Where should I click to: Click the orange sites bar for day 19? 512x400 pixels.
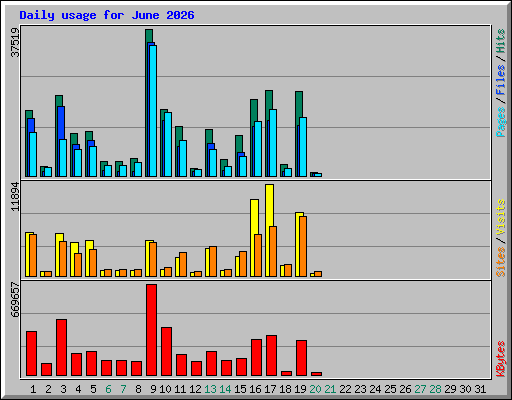click(303, 246)
